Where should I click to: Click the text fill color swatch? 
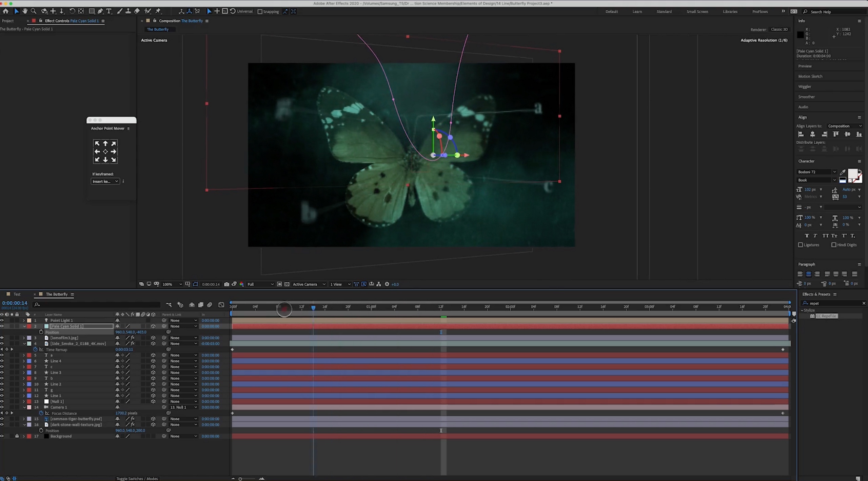(852, 173)
